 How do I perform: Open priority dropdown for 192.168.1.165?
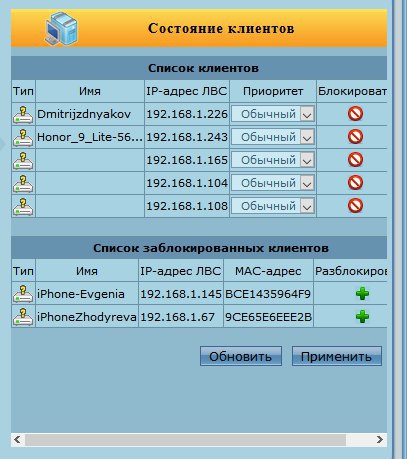(273, 160)
